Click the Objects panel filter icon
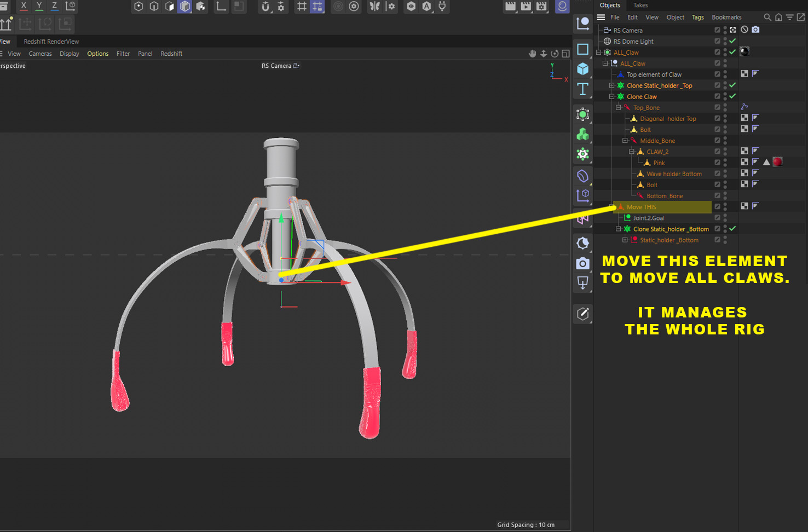808x532 pixels. coord(789,18)
